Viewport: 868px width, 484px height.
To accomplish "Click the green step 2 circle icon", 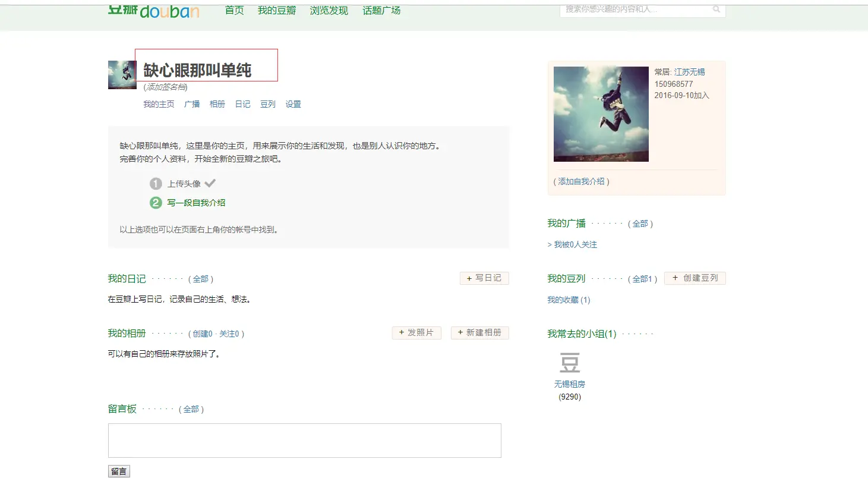I will 156,203.
